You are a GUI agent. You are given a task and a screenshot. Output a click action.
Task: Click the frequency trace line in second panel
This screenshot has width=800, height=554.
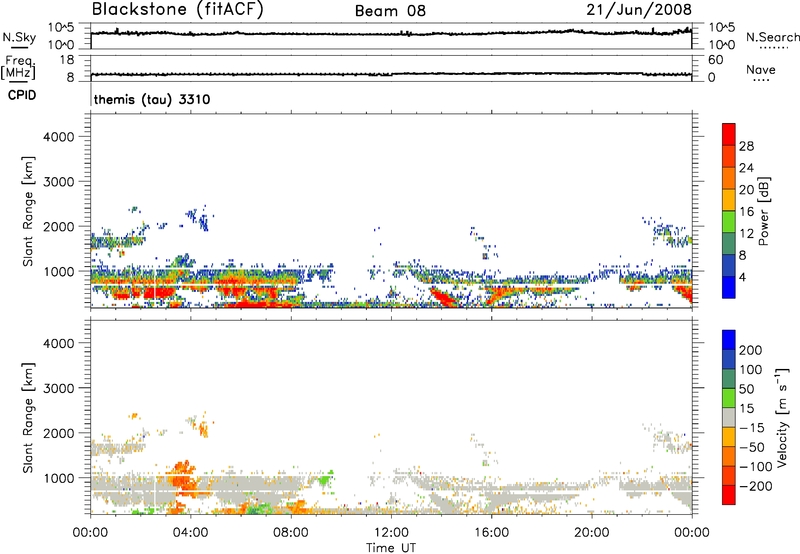[391, 74]
